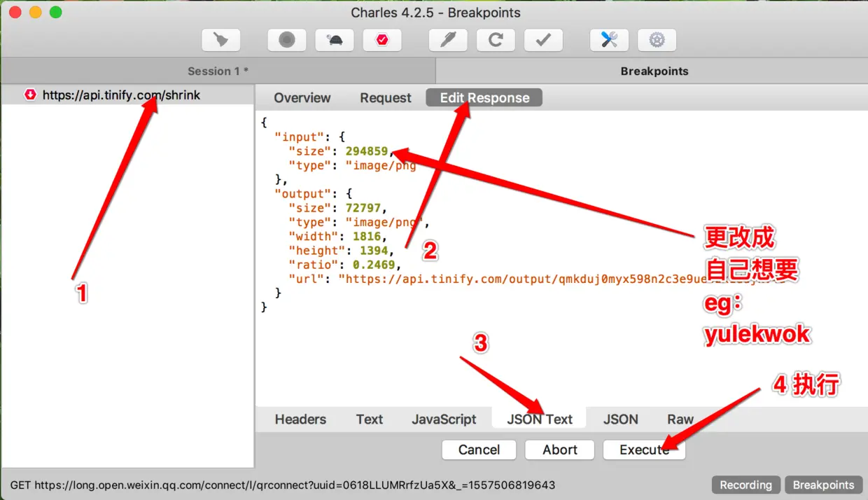
Task: Open the tools wrench icon
Action: 609,40
